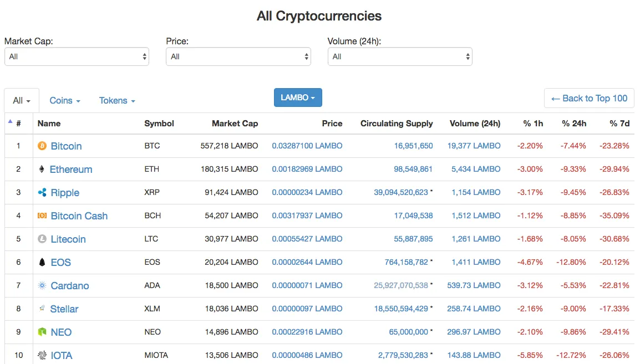Viewport: 640px width, 364px height.
Task: Click the NEO green logo icon
Action: pyautogui.click(x=42, y=332)
